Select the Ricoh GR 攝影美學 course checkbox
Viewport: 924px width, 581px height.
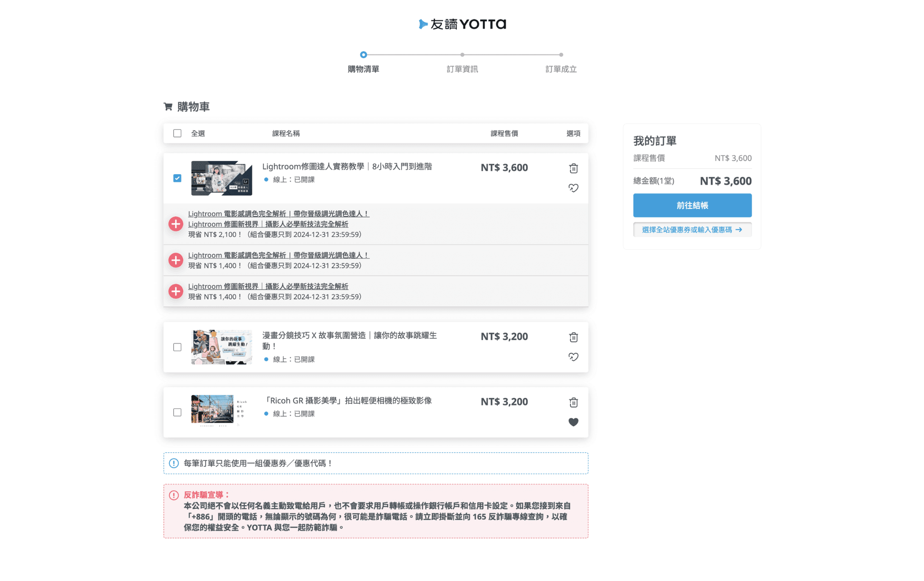pos(177,412)
